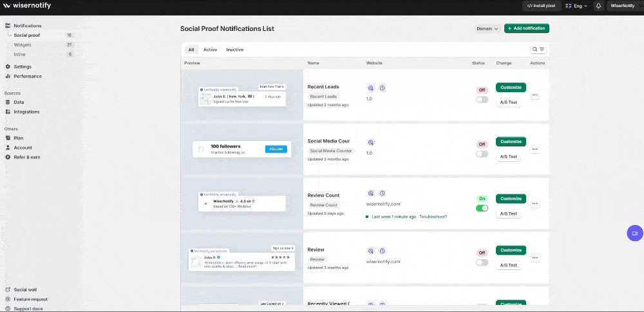Click Customize for Recent Leads

pyautogui.click(x=511, y=87)
